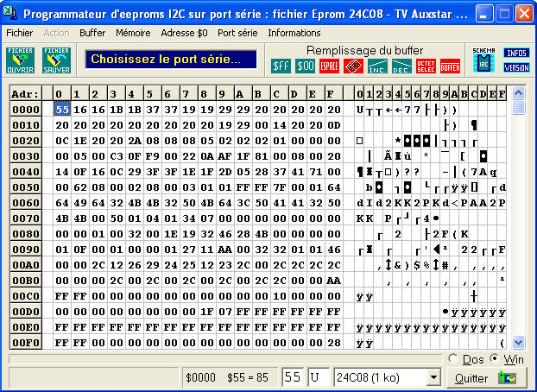This screenshot has height=392, width=537.
Task: Fill the buffer with $FF
Action: (281, 66)
